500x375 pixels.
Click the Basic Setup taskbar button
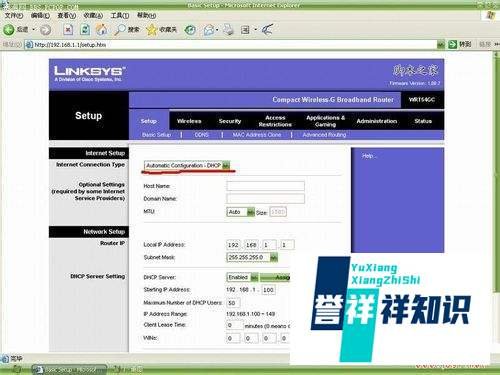click(69, 370)
